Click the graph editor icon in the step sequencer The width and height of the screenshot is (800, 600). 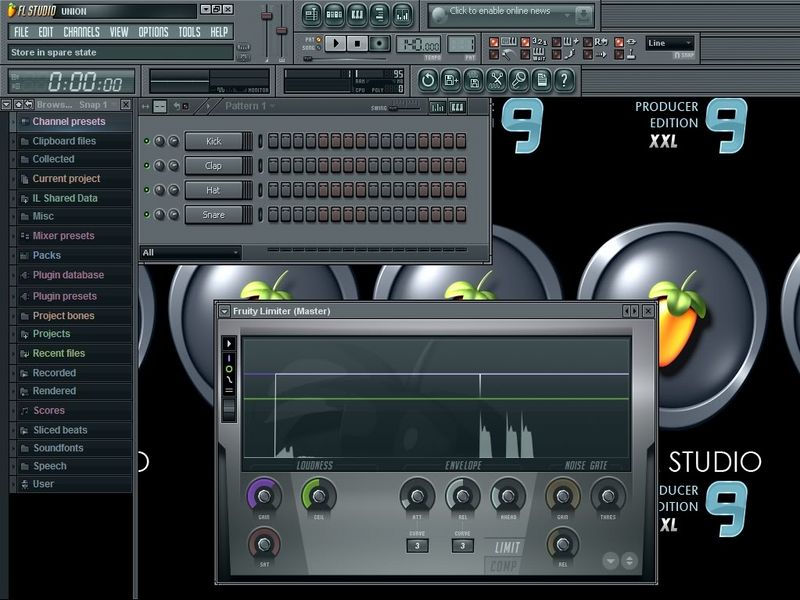pyautogui.click(x=438, y=107)
